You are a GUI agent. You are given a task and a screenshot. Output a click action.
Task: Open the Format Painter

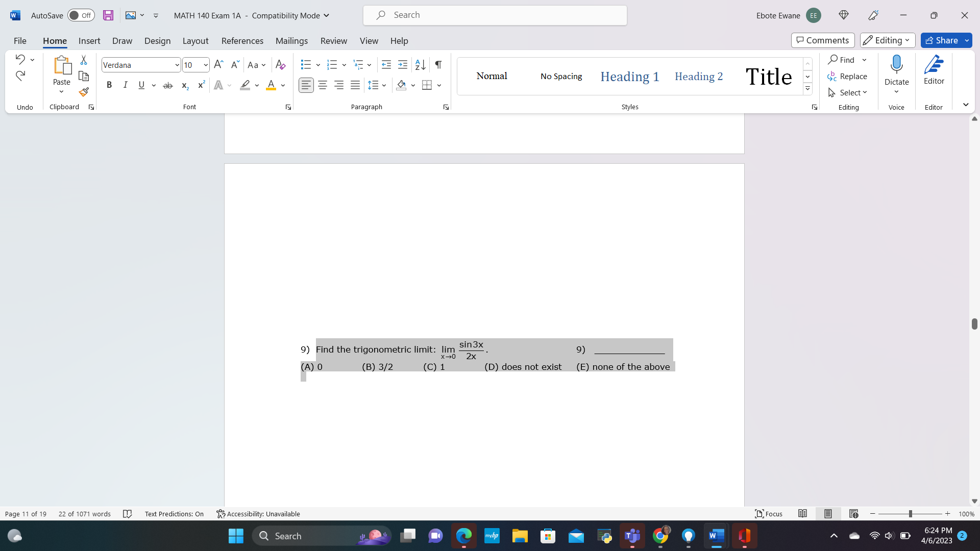click(x=83, y=92)
